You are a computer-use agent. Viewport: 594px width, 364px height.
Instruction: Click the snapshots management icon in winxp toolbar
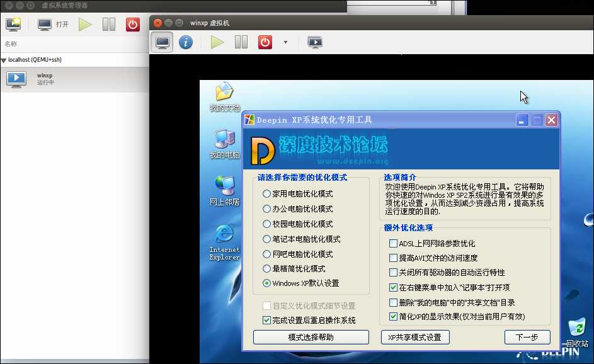pos(315,42)
